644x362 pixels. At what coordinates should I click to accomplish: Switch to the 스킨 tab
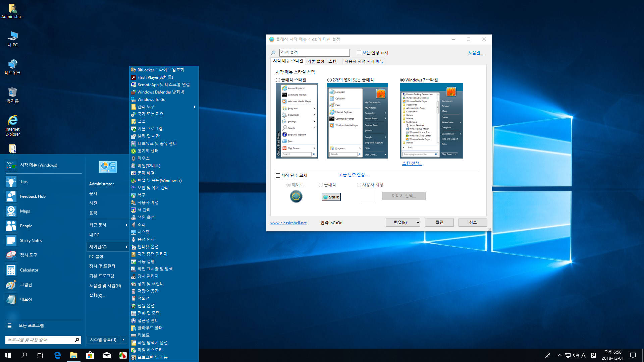(332, 61)
